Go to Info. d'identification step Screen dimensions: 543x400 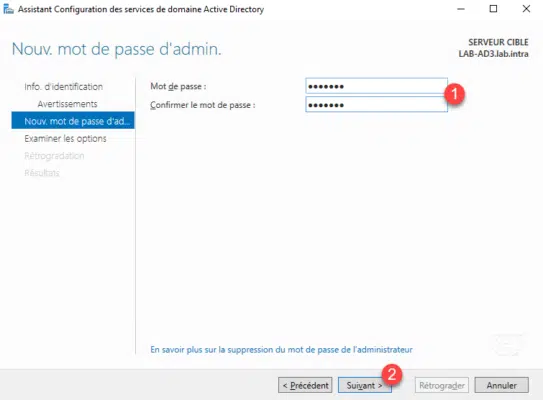(x=63, y=87)
